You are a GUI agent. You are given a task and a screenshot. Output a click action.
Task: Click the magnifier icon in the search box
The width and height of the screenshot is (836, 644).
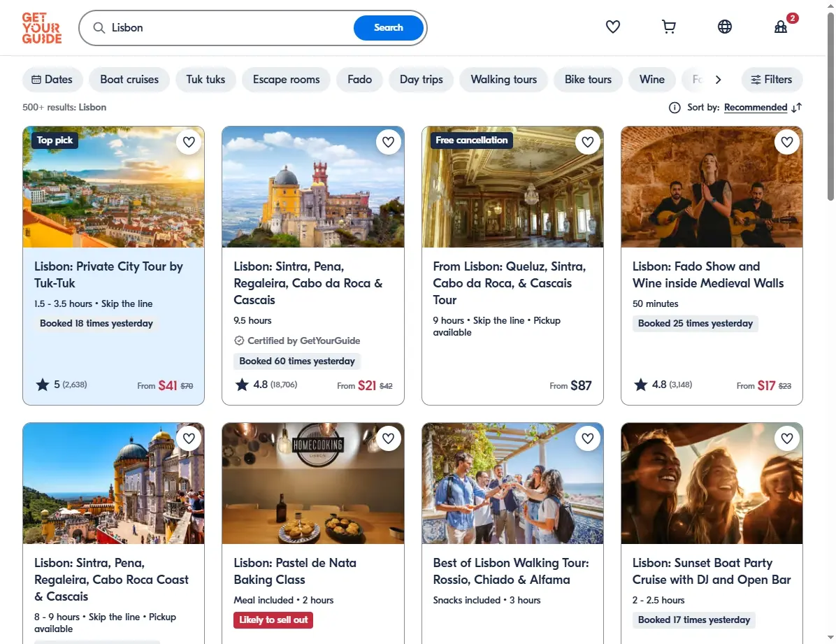pyautogui.click(x=99, y=28)
